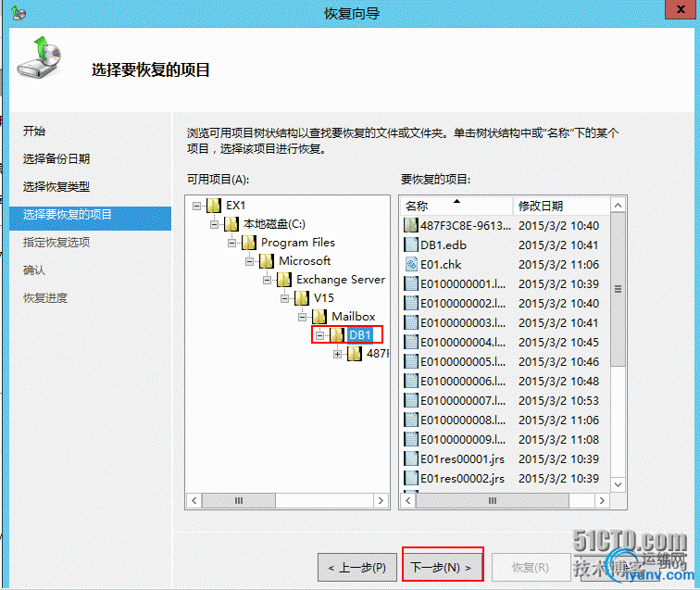Click file list scroll left arrow
The height and width of the screenshot is (590, 700).
(x=408, y=501)
